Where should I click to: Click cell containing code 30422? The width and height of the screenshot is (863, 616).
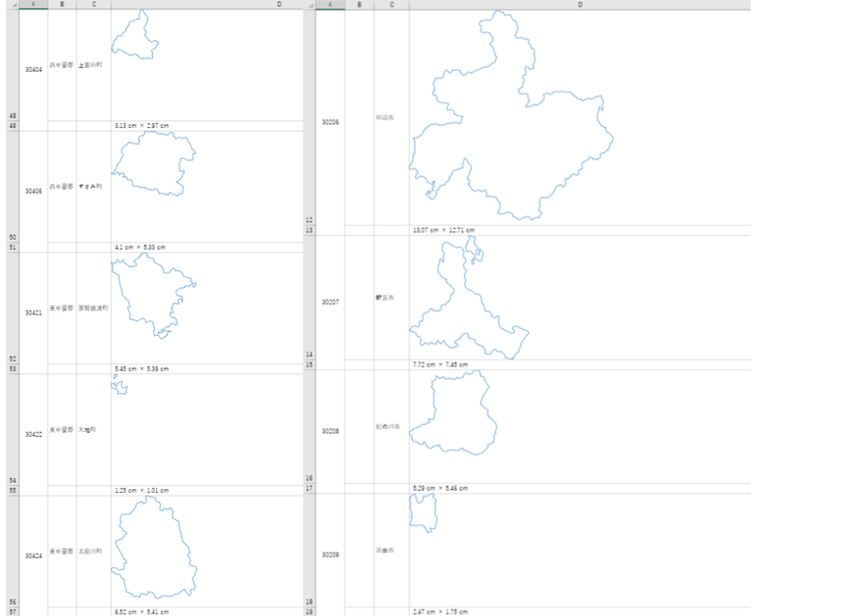[34, 435]
